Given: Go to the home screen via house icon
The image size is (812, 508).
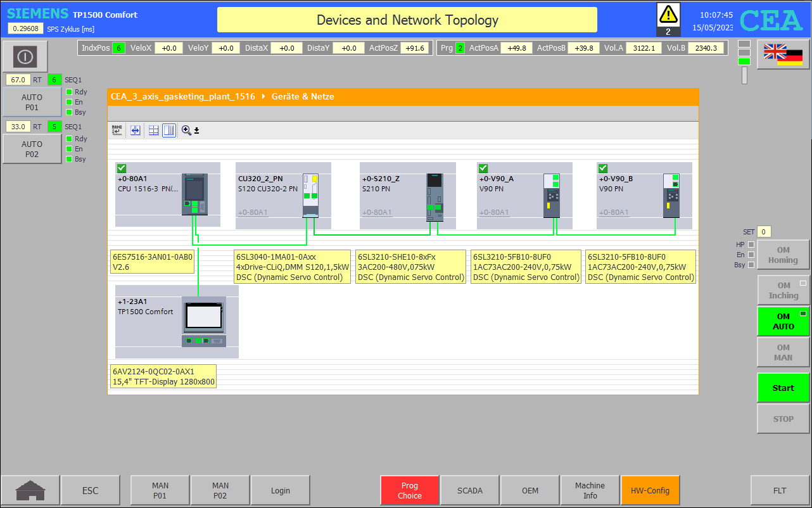Looking at the screenshot, I should click(x=30, y=490).
